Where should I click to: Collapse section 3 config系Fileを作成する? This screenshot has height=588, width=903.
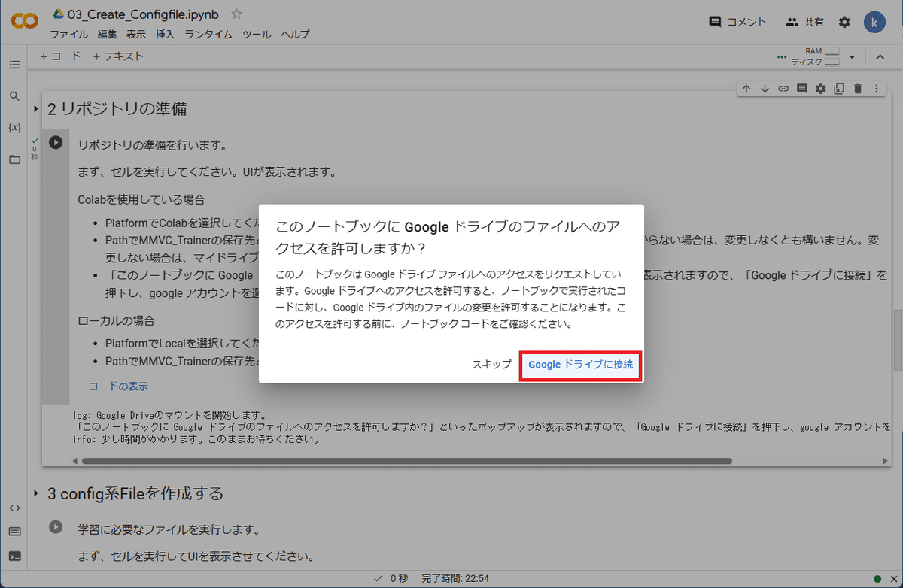pyautogui.click(x=36, y=494)
